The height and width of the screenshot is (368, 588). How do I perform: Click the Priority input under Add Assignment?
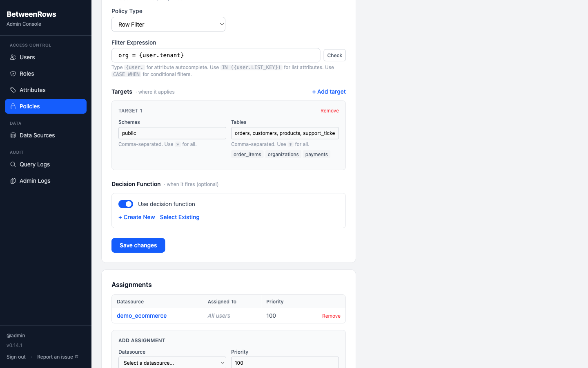[x=285, y=363]
